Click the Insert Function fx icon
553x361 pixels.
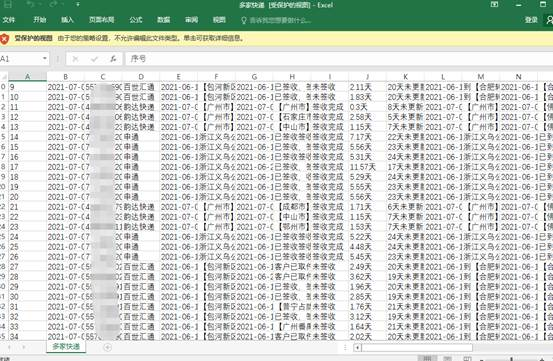[113, 59]
